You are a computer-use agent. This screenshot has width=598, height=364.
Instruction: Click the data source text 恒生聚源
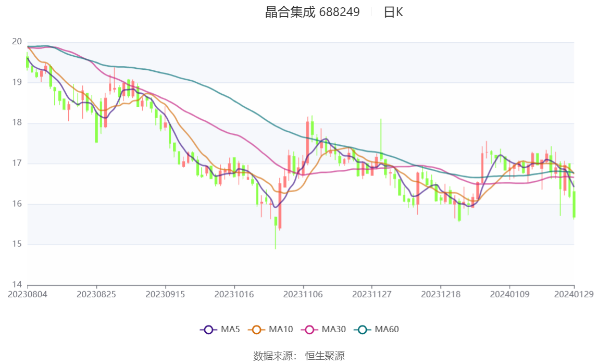pos(325,356)
